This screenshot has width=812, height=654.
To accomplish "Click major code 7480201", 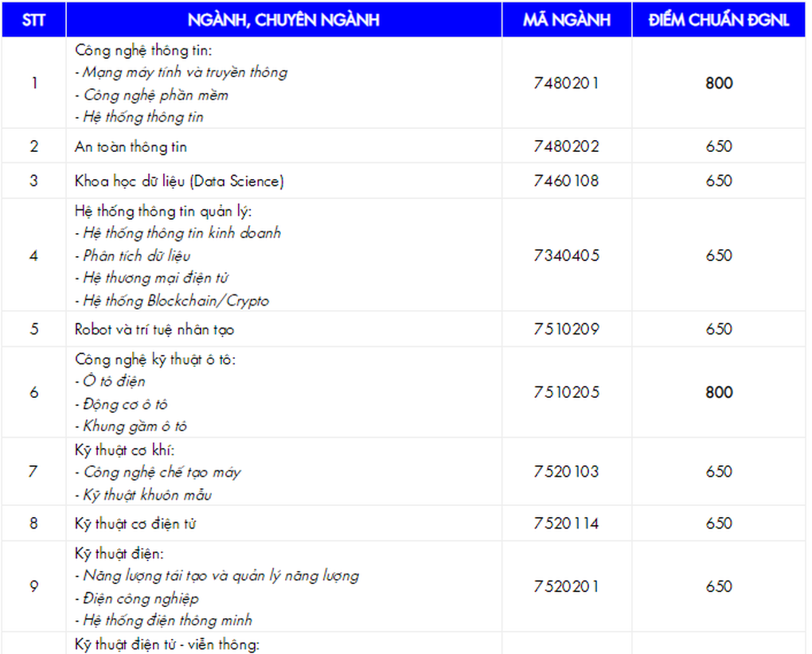I will pyautogui.click(x=567, y=84).
